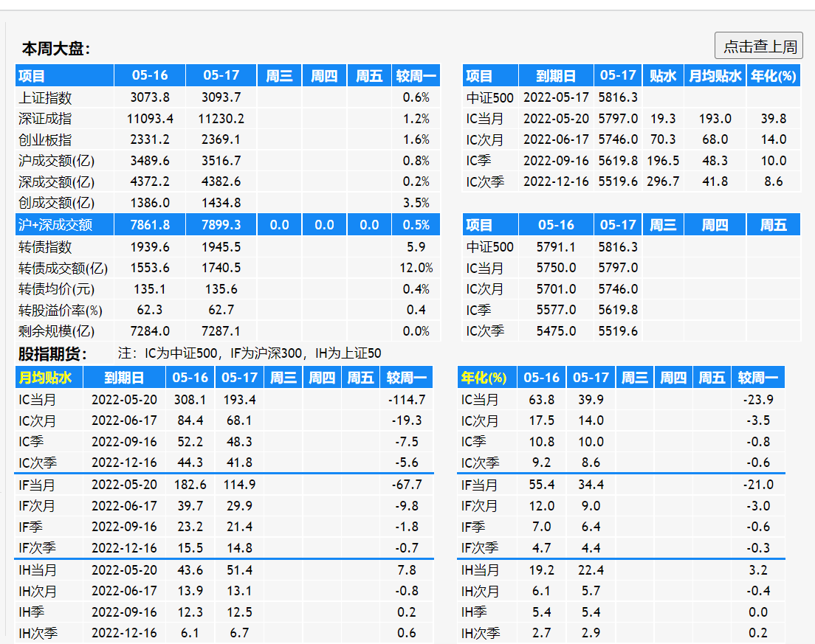Click the 转股溢价率(%) row label
Screen dimensions: 815x644
click(x=61, y=310)
